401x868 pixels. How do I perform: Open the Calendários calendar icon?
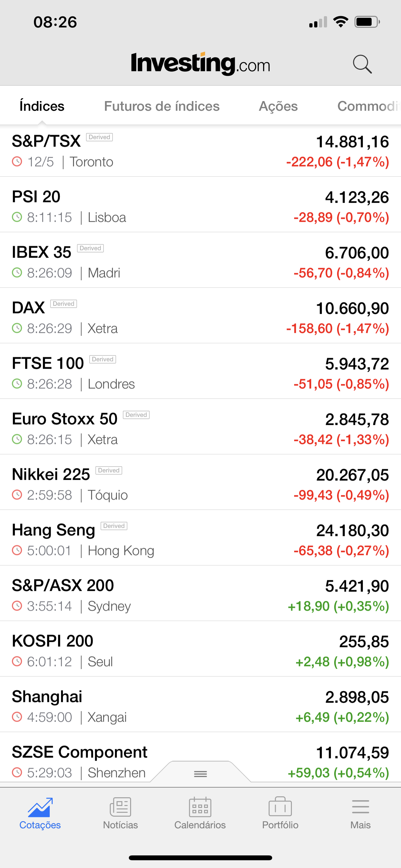pyautogui.click(x=200, y=808)
